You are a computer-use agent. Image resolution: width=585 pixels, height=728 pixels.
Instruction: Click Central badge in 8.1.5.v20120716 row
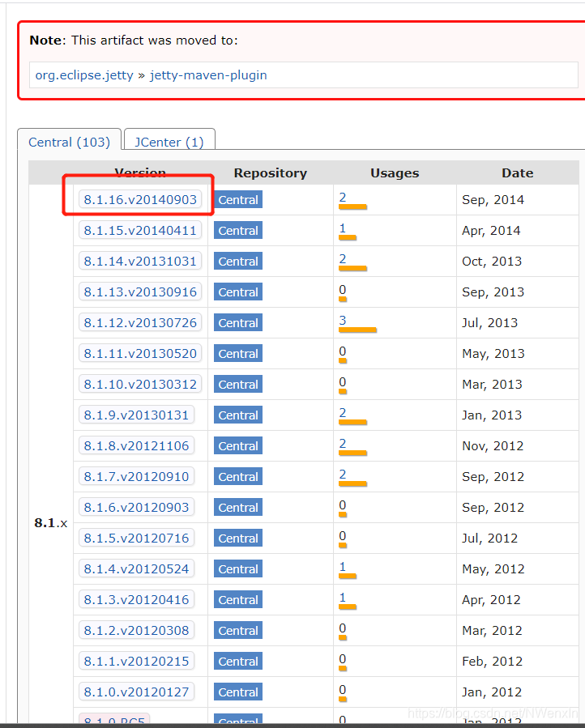click(238, 539)
